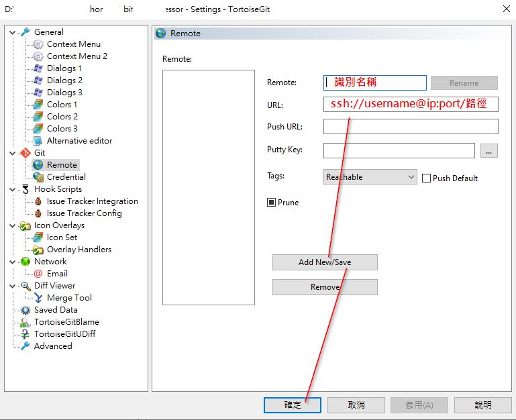Go to Issue Tracker Integration page

[93, 201]
